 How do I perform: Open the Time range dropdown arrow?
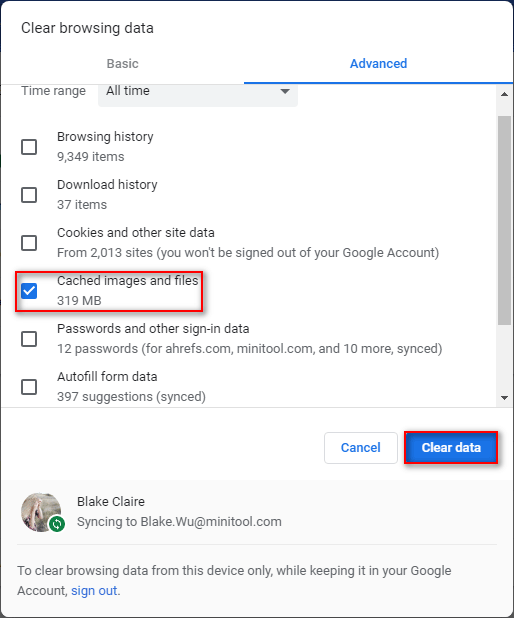(x=285, y=91)
